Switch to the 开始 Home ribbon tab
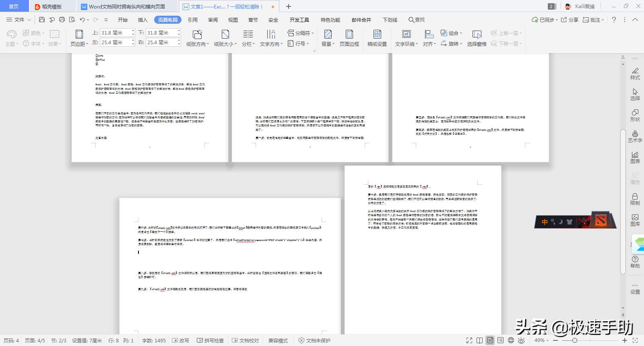 (x=122, y=20)
